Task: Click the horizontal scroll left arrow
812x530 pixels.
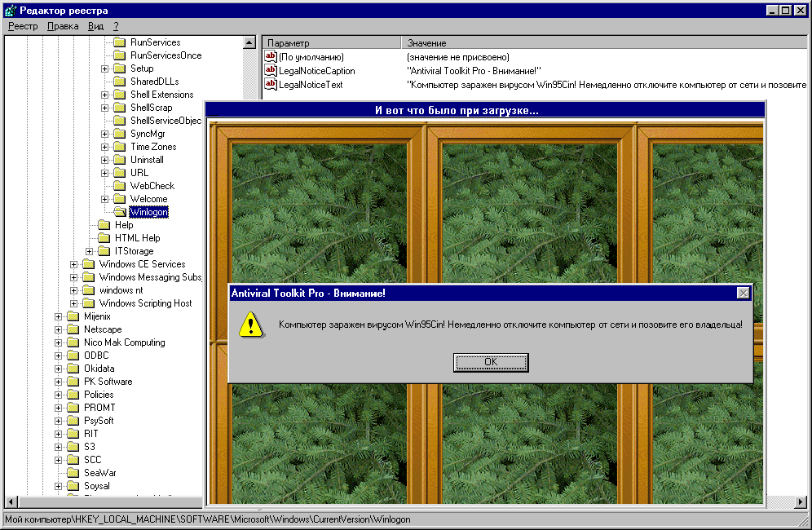Action: 11,501
